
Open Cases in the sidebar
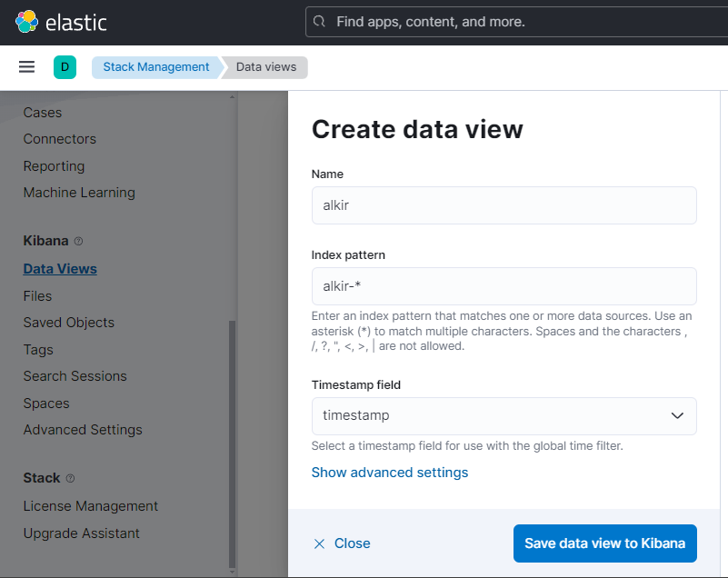(43, 113)
